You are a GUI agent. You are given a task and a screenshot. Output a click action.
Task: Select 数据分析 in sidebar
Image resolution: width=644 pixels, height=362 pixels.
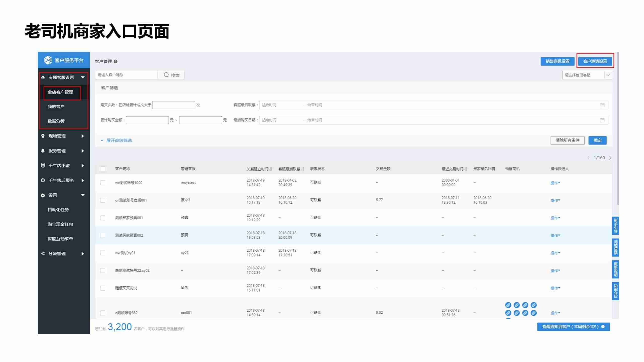56,121
